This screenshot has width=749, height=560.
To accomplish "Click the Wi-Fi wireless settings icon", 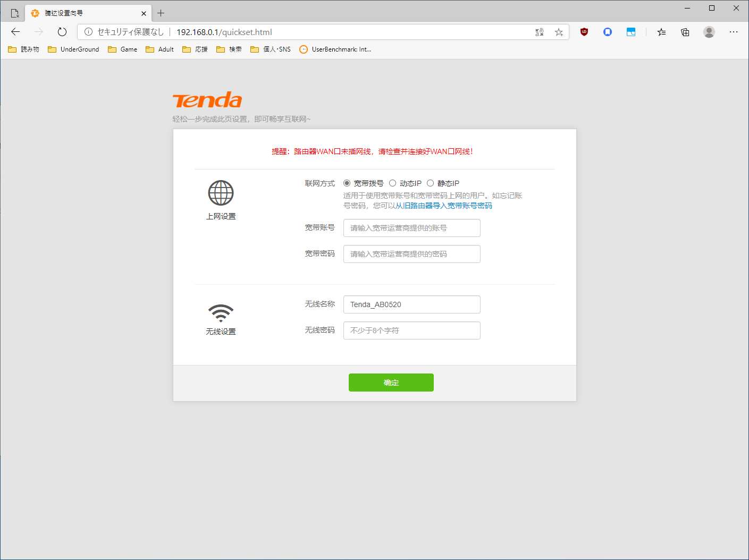I will tap(221, 313).
